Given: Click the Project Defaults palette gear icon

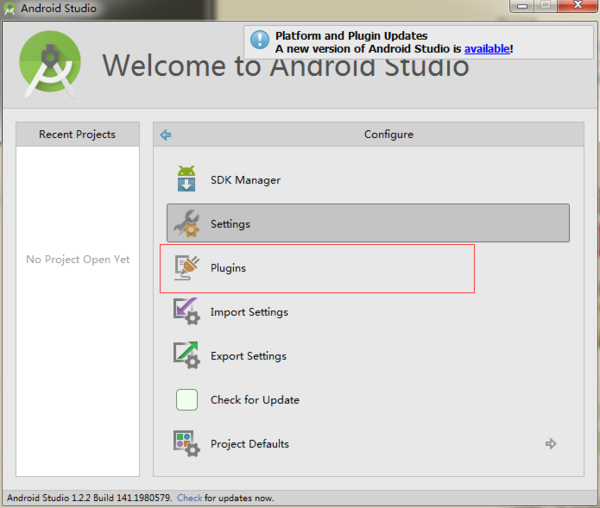Looking at the screenshot, I should pyautogui.click(x=187, y=444).
